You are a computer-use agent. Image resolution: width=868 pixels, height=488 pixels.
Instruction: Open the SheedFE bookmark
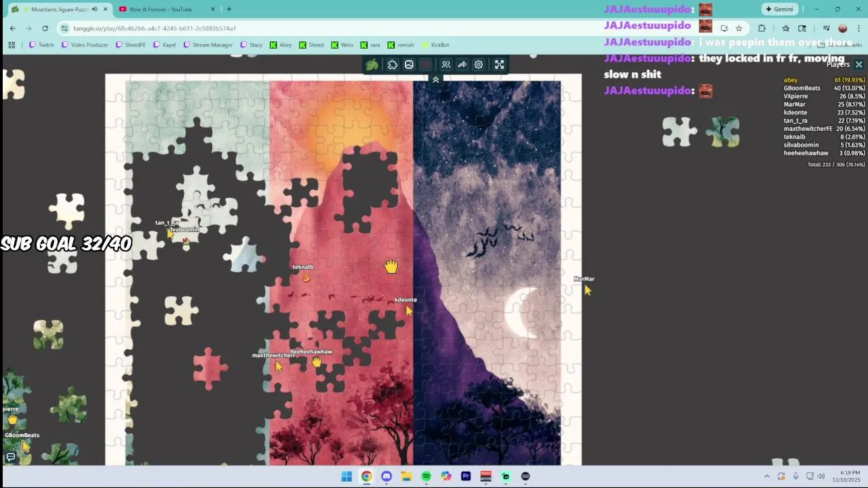pos(130,45)
